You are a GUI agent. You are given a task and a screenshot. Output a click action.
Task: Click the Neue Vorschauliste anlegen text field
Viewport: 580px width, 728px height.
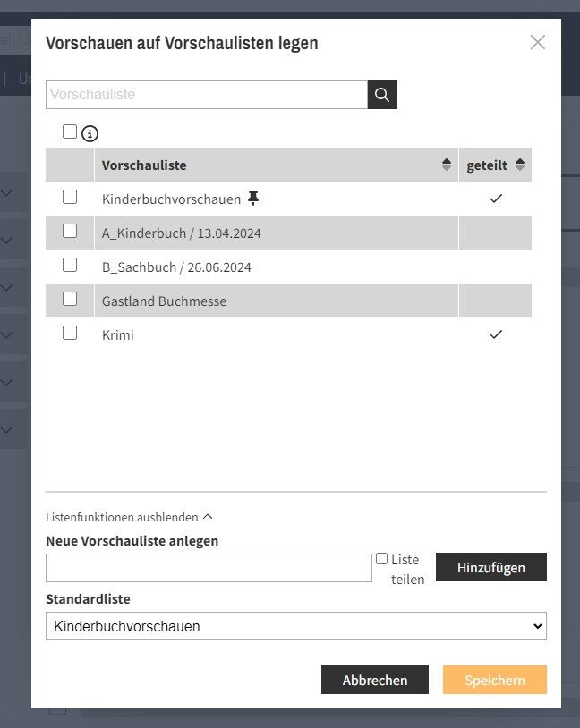[209, 568]
